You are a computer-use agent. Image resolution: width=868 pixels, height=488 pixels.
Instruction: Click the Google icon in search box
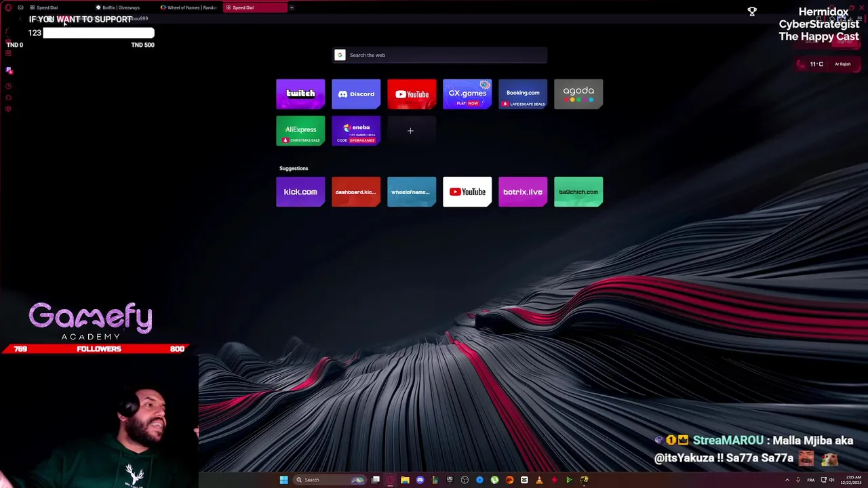[x=340, y=55]
